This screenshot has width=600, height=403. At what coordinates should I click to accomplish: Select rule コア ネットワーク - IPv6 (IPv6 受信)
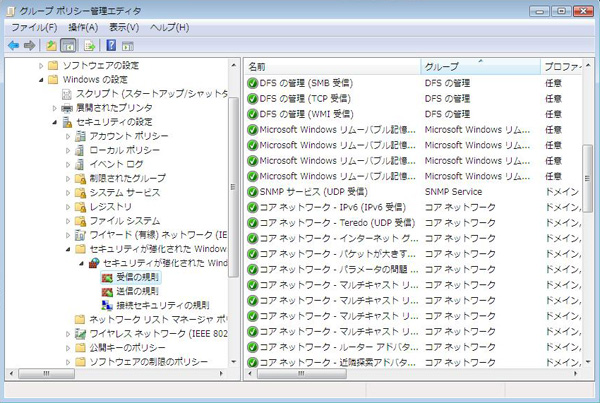click(332, 207)
